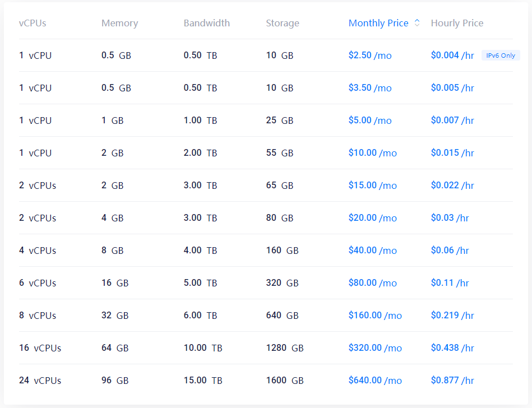The width and height of the screenshot is (532, 408).
Task: Pick the $80.00 /mo plan
Action: point(373,283)
